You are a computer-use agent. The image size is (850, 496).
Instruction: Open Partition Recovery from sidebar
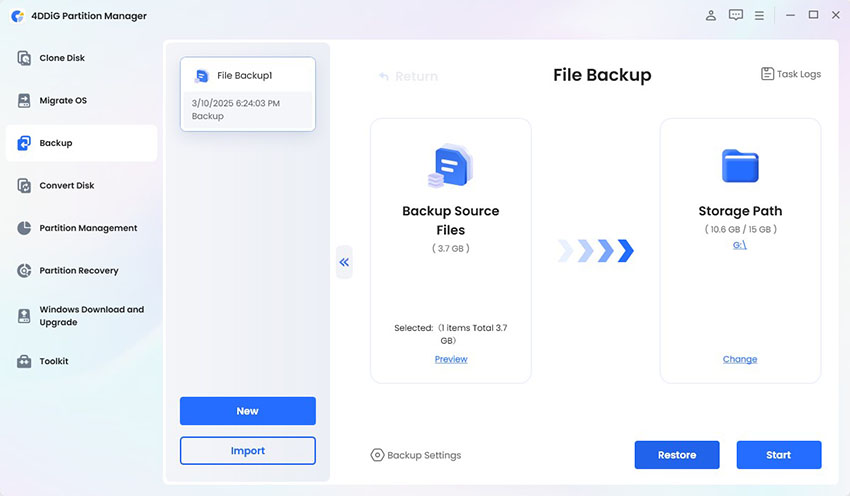pyautogui.click(x=78, y=271)
